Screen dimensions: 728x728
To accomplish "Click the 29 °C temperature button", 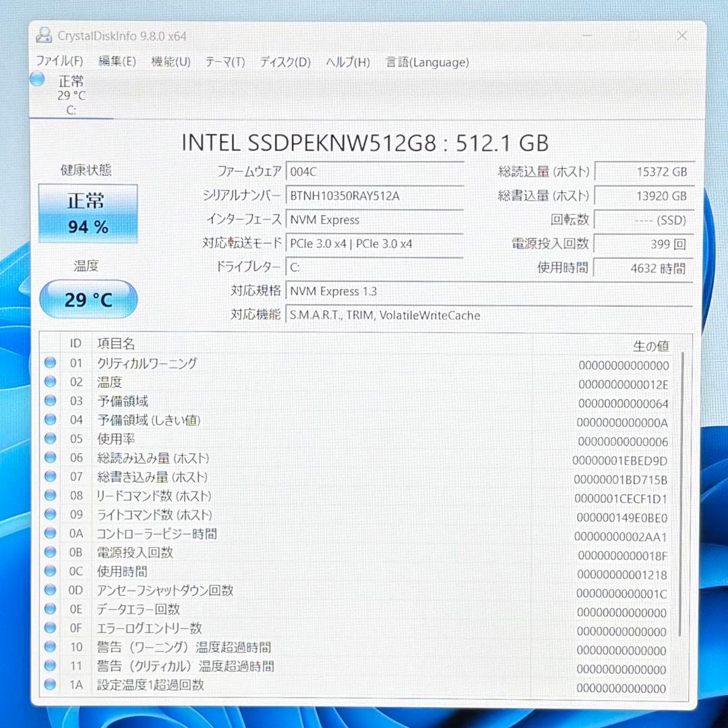I will 88,299.
